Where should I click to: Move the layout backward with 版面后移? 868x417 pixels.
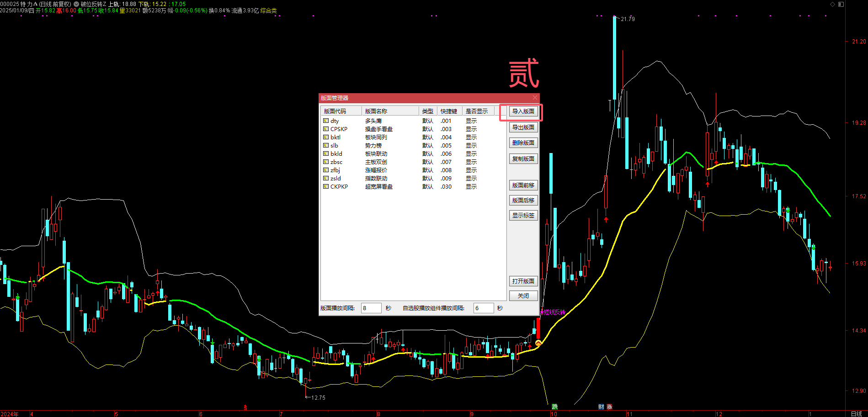pos(523,201)
